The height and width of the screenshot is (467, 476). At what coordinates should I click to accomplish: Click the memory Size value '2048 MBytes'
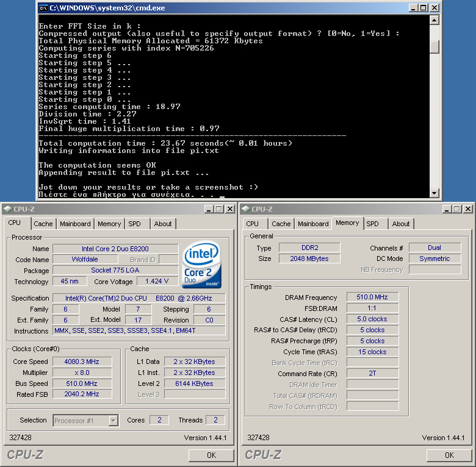point(309,258)
